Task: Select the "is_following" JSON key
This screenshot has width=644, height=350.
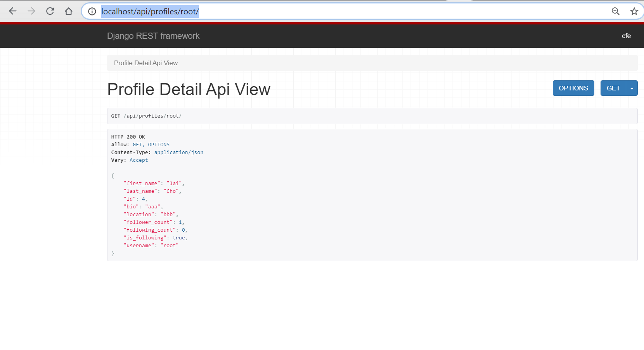Action: (145, 238)
